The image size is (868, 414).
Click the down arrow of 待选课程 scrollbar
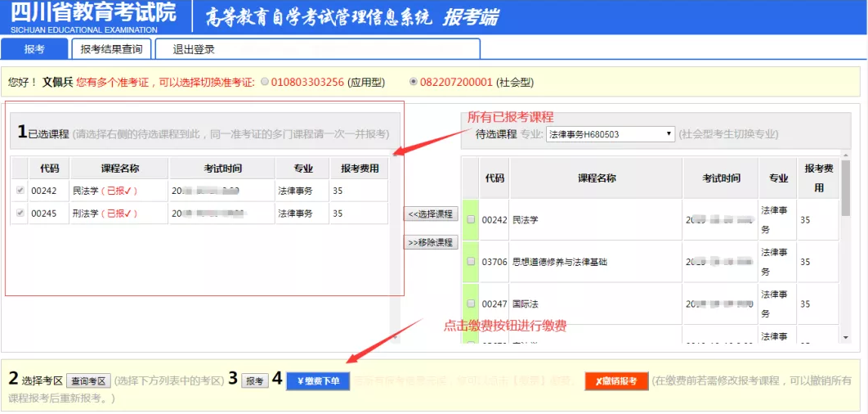[846, 338]
